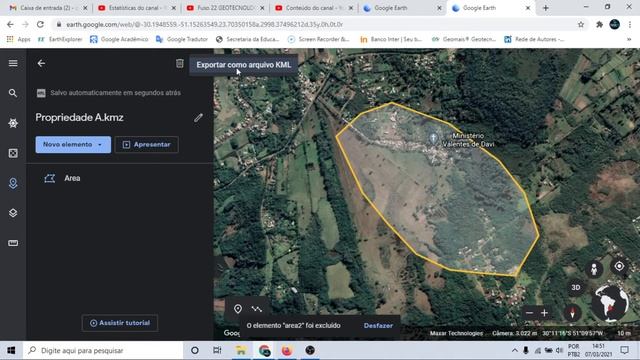Open the Apps bookmark

tap(18, 39)
